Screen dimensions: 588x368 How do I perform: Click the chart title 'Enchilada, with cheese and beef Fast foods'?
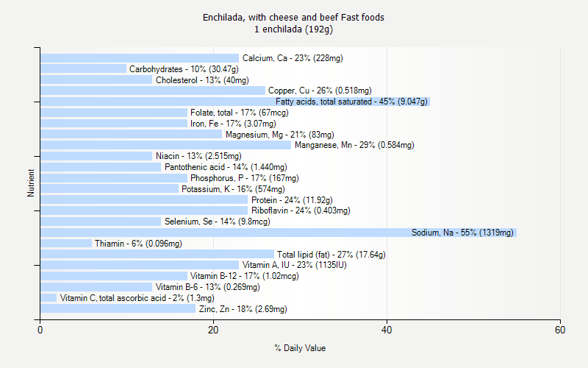[293, 17]
